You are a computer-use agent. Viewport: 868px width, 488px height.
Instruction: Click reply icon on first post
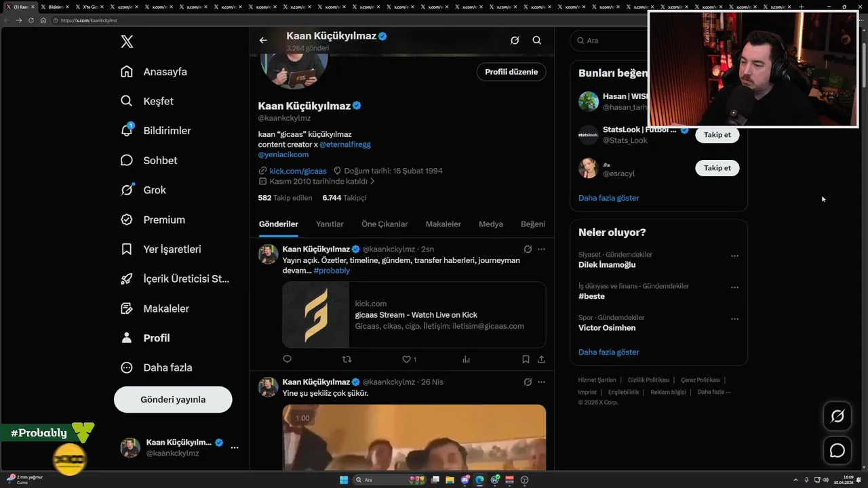[x=287, y=359]
